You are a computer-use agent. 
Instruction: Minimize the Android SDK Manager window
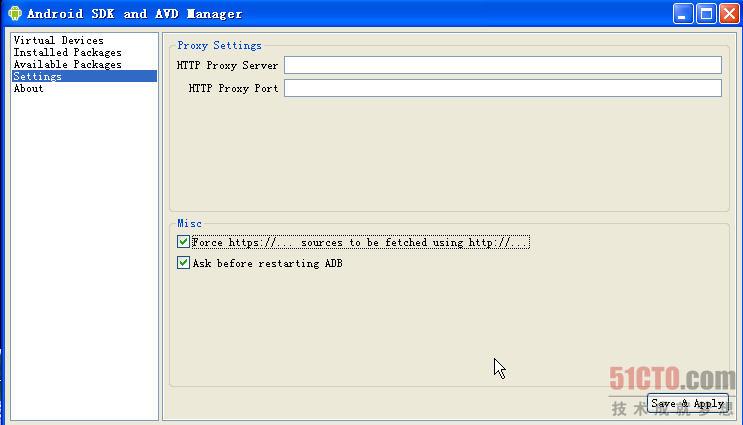point(683,13)
